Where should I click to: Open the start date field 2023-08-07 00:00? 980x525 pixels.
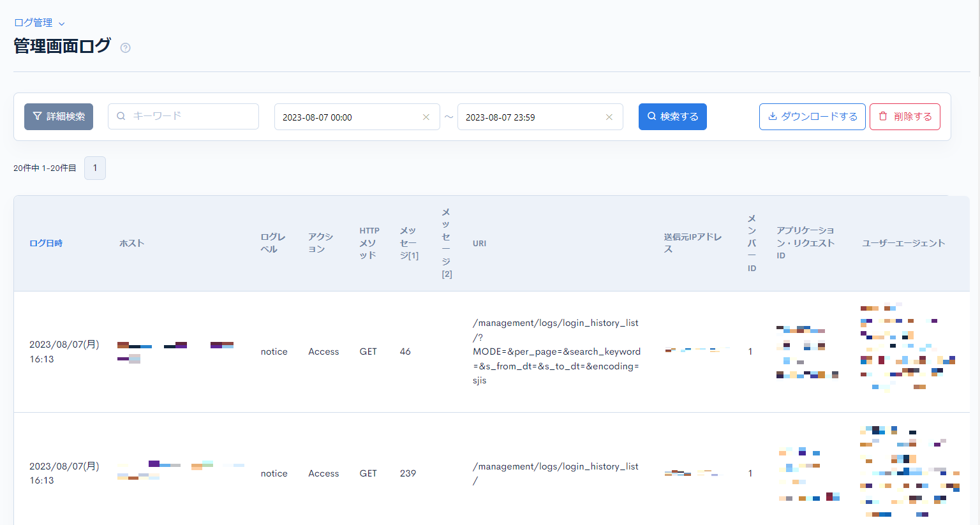[357, 117]
